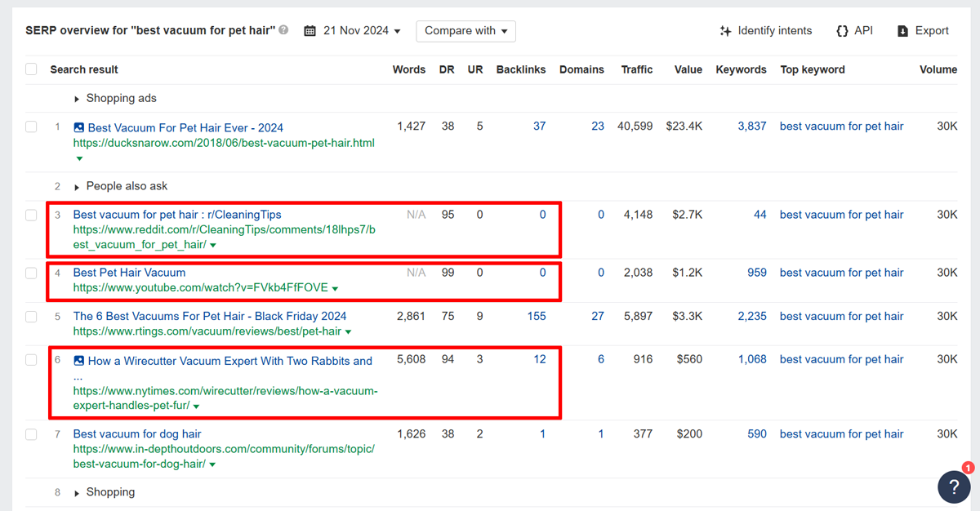Image resolution: width=980 pixels, height=511 pixels.
Task: Check the box for ducksnarow.com result row
Action: pos(31,127)
